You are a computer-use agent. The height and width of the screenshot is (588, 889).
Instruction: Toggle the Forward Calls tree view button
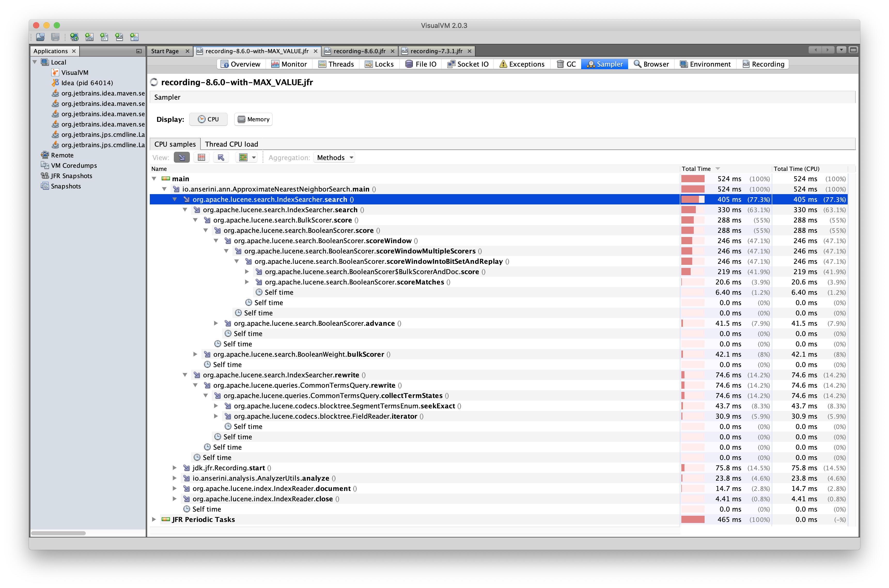[182, 157]
